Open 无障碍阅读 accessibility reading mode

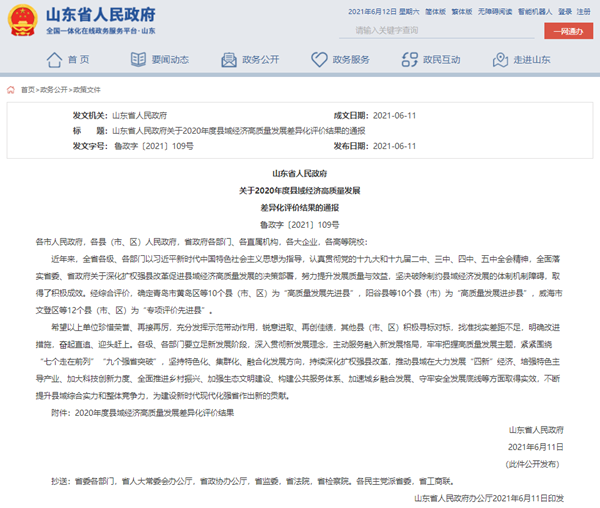pyautogui.click(x=495, y=12)
